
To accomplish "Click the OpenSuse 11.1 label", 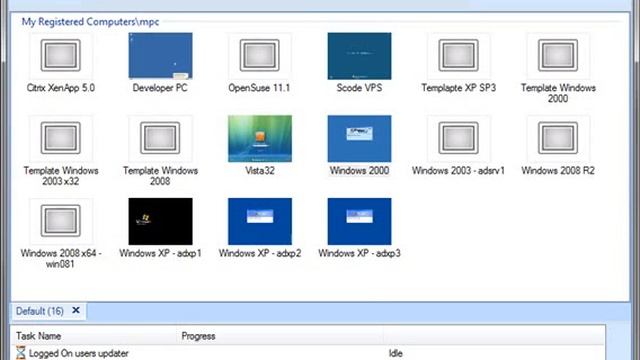I will coord(259,88).
